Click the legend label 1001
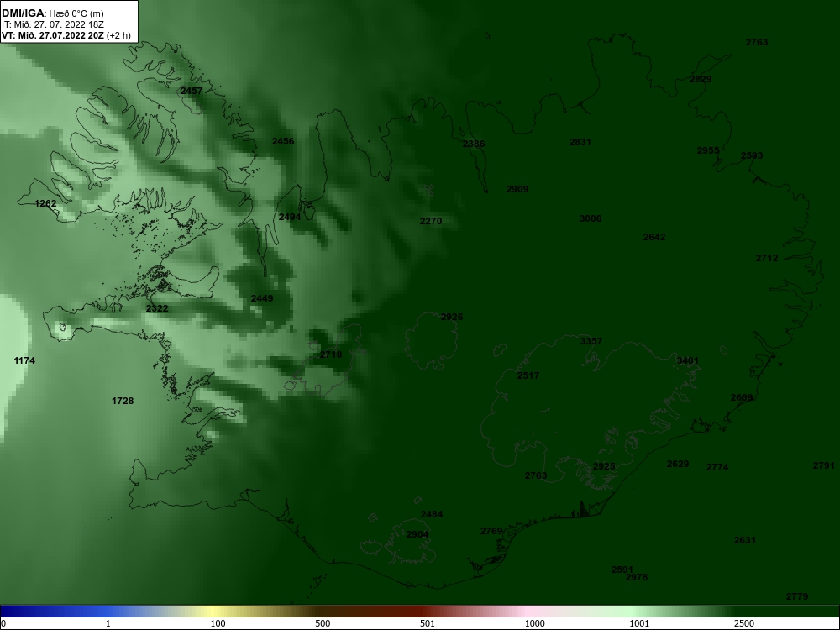 click(639, 623)
